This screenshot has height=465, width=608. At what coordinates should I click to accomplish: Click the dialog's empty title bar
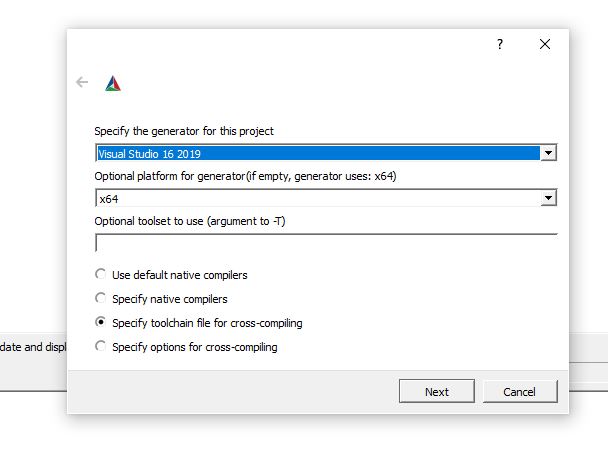click(280, 45)
